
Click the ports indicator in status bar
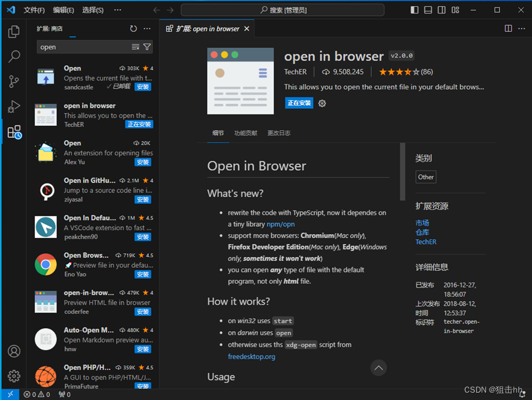65,394
